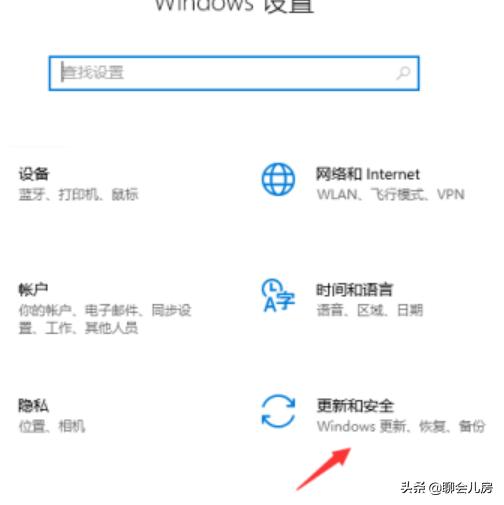
Task: Open the globe Network icon
Action: (x=278, y=179)
